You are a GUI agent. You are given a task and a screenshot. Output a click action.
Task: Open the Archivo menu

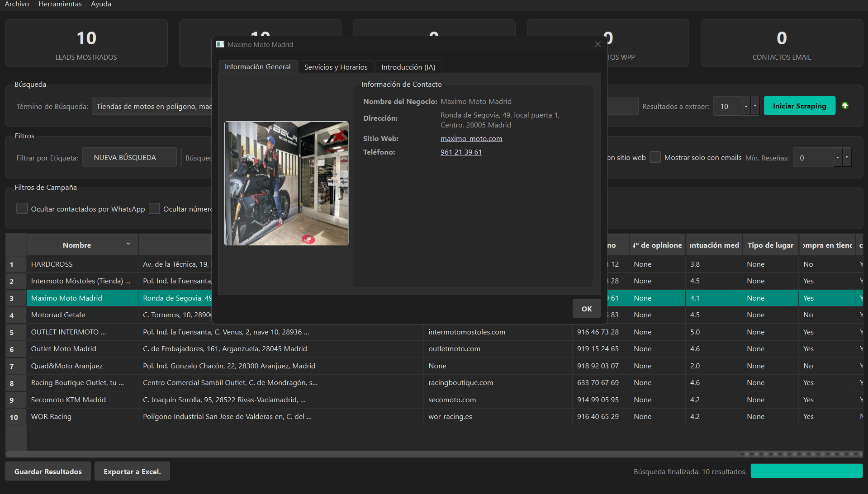[17, 4]
